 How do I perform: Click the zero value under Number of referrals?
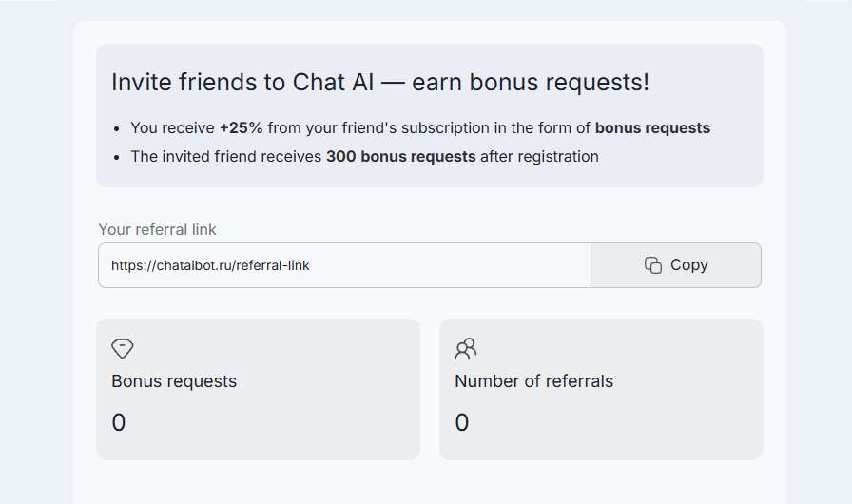pyautogui.click(x=462, y=422)
